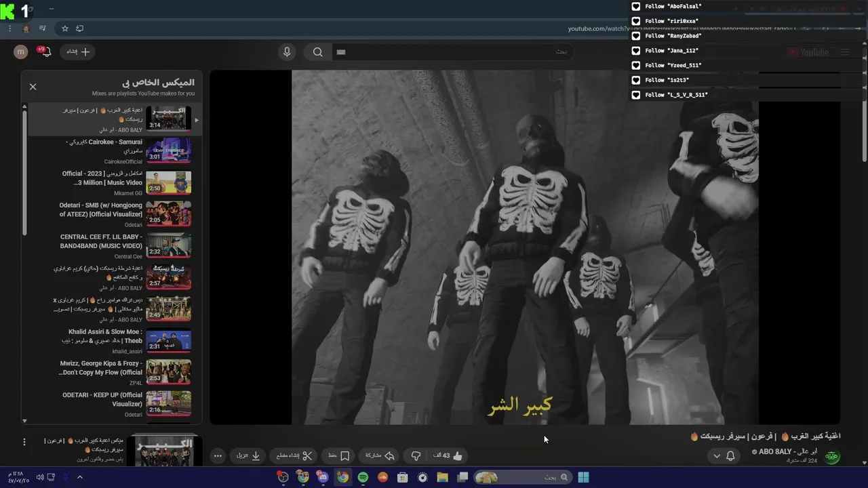Click the Save bookmark button
868x488 pixels.
[338, 456]
